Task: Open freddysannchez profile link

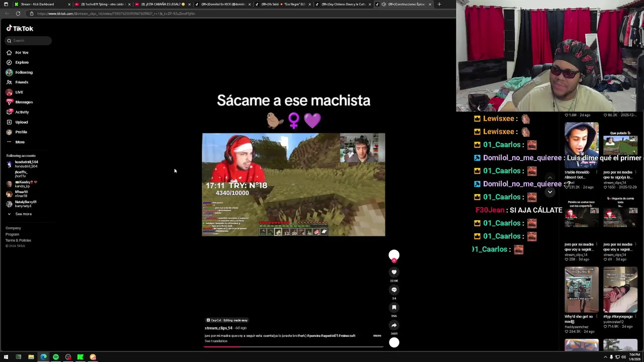Action: click(x=577, y=327)
